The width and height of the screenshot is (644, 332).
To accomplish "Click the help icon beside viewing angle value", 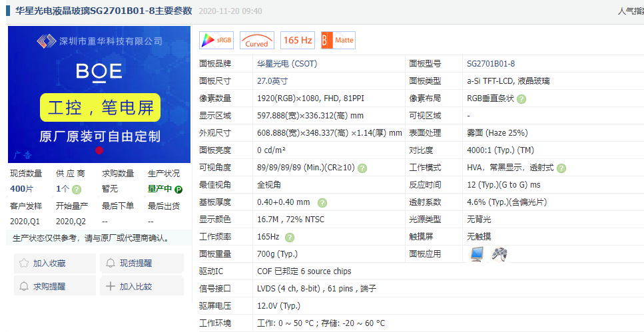I will [362, 168].
